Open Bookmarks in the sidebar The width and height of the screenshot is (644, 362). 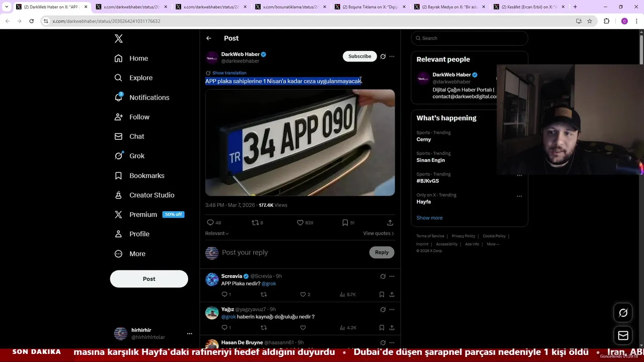click(139, 175)
